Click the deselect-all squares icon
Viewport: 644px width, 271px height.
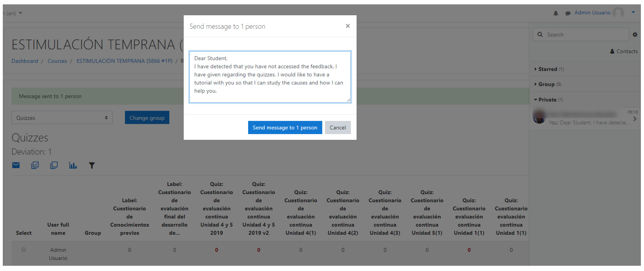pos(54,165)
